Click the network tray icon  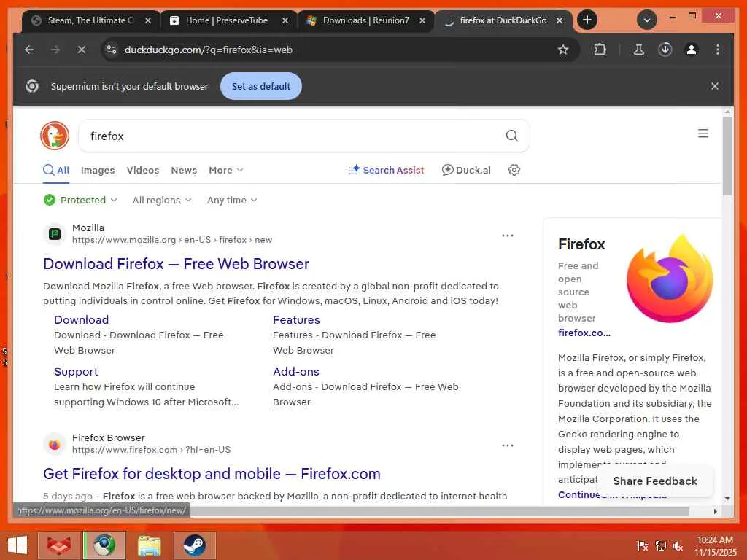[660, 546]
